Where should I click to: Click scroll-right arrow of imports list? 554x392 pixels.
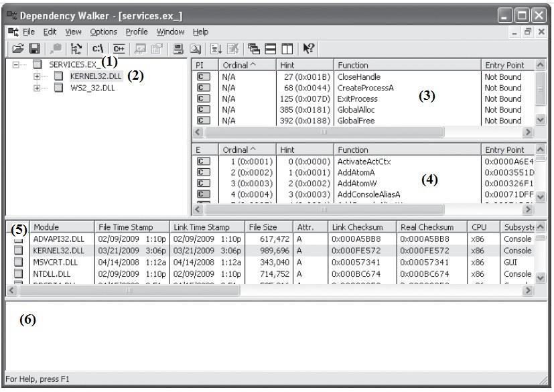(x=528, y=132)
